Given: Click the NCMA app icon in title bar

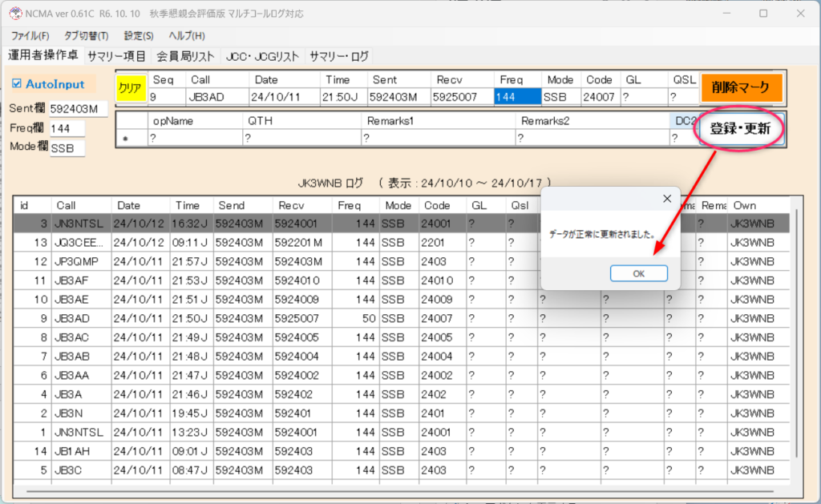Looking at the screenshot, I should pos(14,14).
